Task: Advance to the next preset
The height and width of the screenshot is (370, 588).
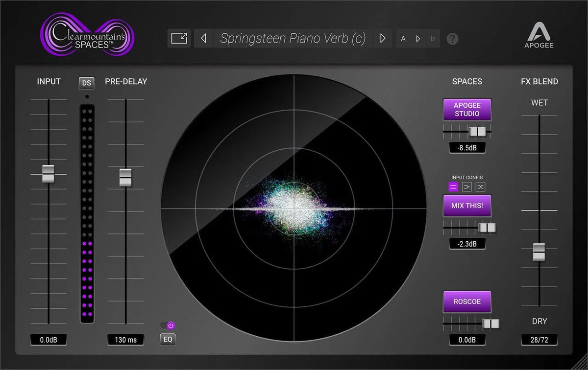Action: click(x=383, y=38)
